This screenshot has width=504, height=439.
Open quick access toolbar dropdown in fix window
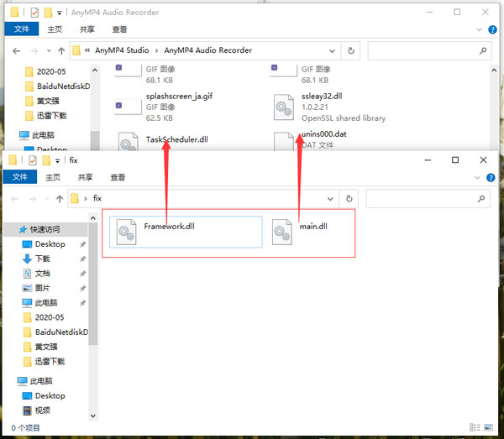[57, 160]
